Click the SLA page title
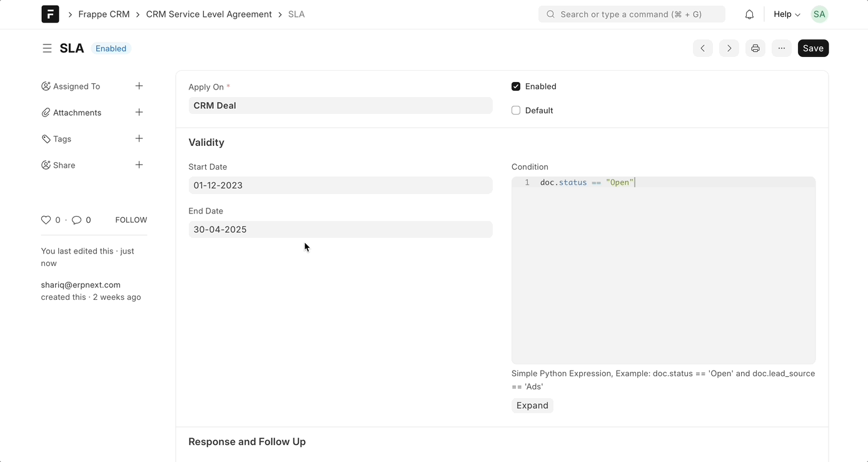Screen dimensions: 868x462 pos(72,48)
